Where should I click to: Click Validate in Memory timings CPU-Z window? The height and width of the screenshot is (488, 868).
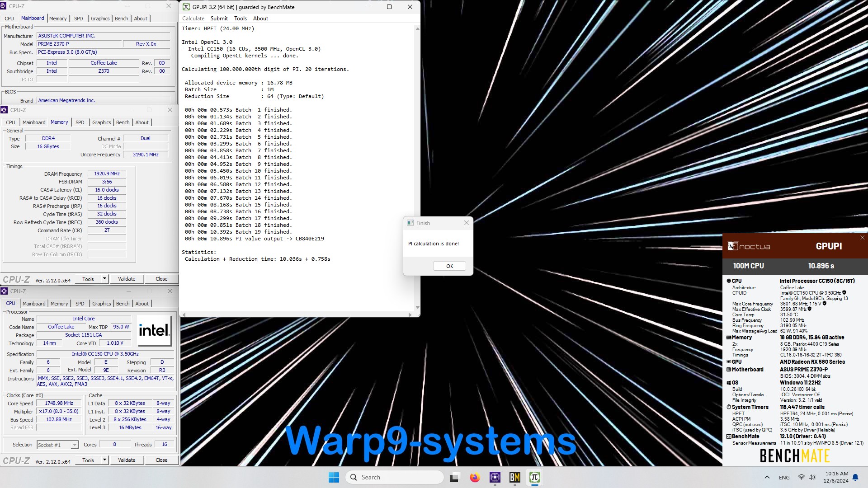[x=127, y=279]
